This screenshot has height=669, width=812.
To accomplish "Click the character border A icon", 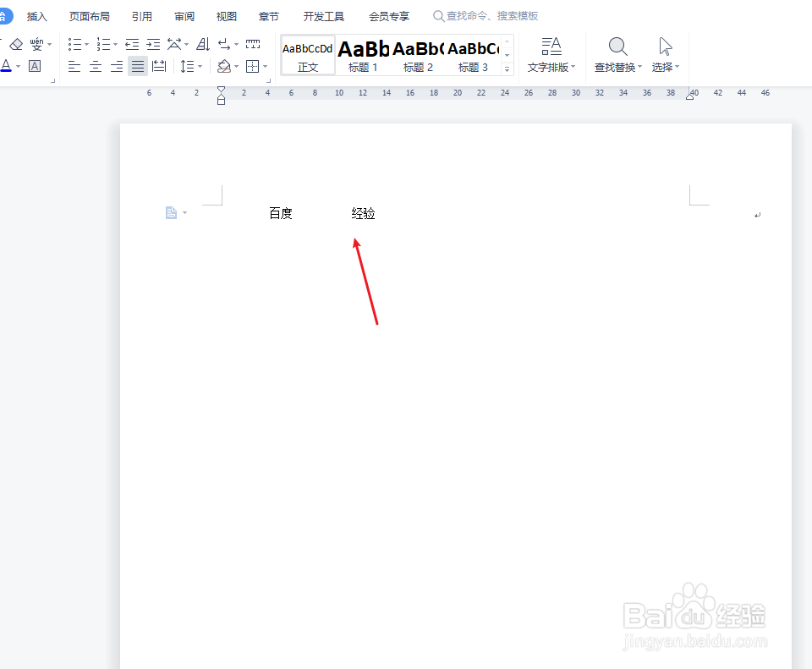I will coord(35,66).
